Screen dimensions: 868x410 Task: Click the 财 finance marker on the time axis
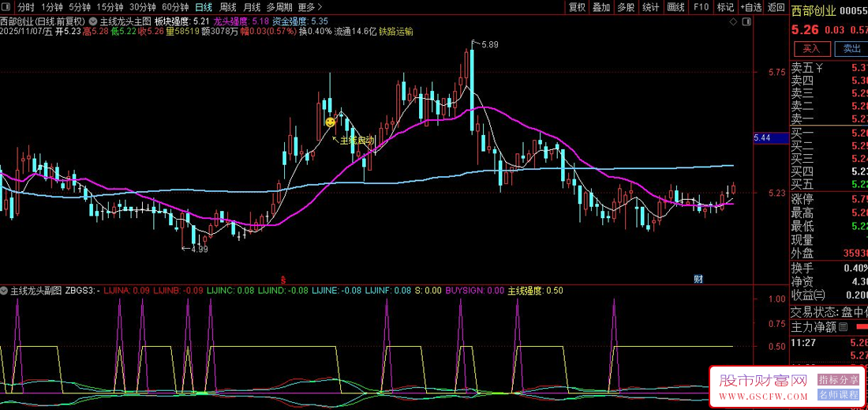coord(698,279)
